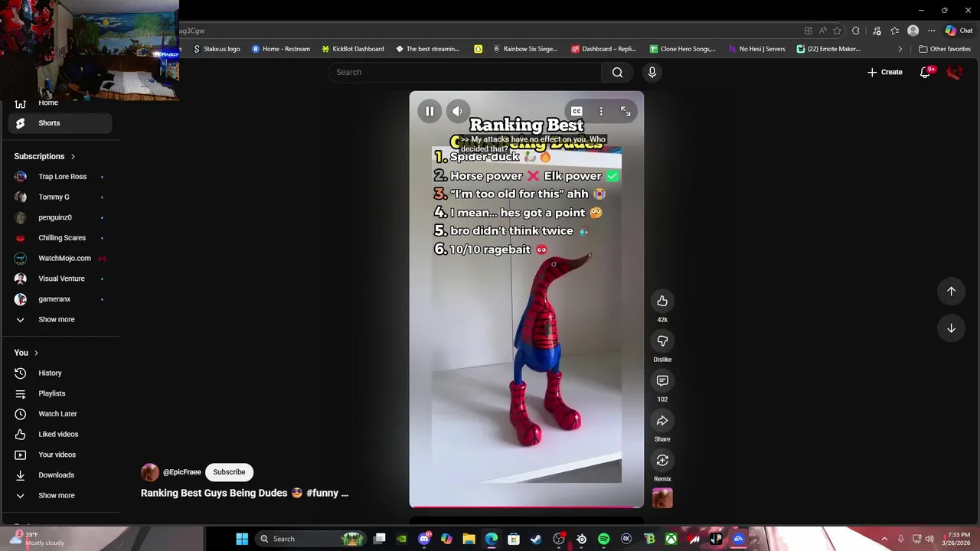Screen dimensions: 980x551
Task: Open the Stake.us logo bookmark
Action: tap(217, 49)
